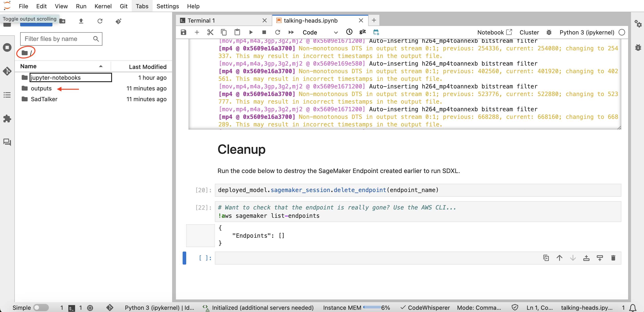Delete the active cell with the trash icon
Image resolution: width=644 pixels, height=312 pixels.
click(x=613, y=258)
